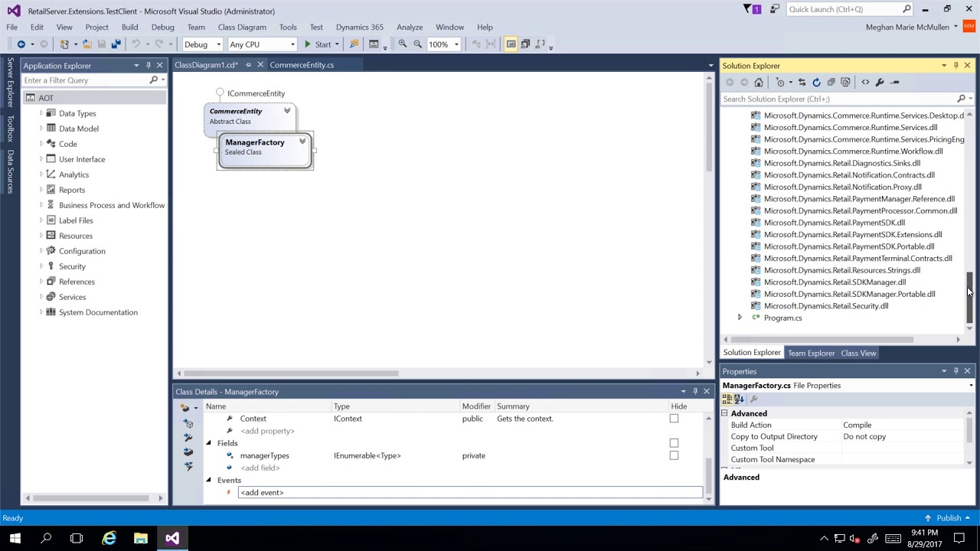Switch to the Class View tab

tap(858, 353)
